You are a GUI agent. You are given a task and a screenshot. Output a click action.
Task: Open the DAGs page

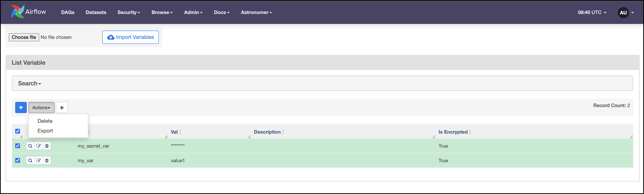click(x=67, y=12)
